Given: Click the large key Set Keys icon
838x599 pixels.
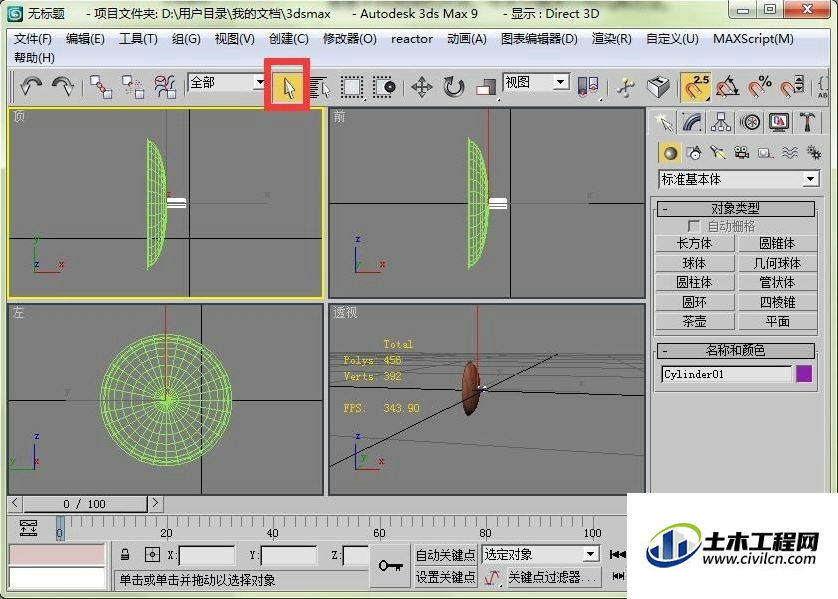Looking at the screenshot, I should coord(391,565).
